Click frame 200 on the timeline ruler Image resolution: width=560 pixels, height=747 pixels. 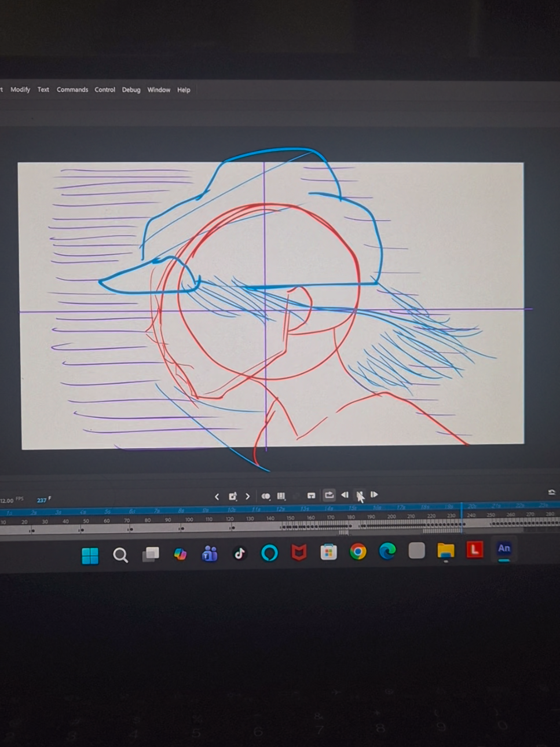[391, 517]
